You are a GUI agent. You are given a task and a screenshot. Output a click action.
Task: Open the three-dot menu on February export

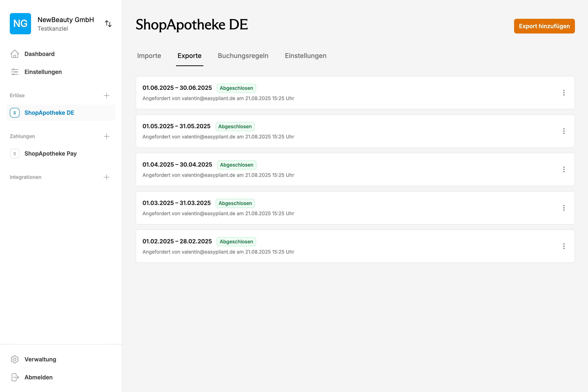[564, 246]
